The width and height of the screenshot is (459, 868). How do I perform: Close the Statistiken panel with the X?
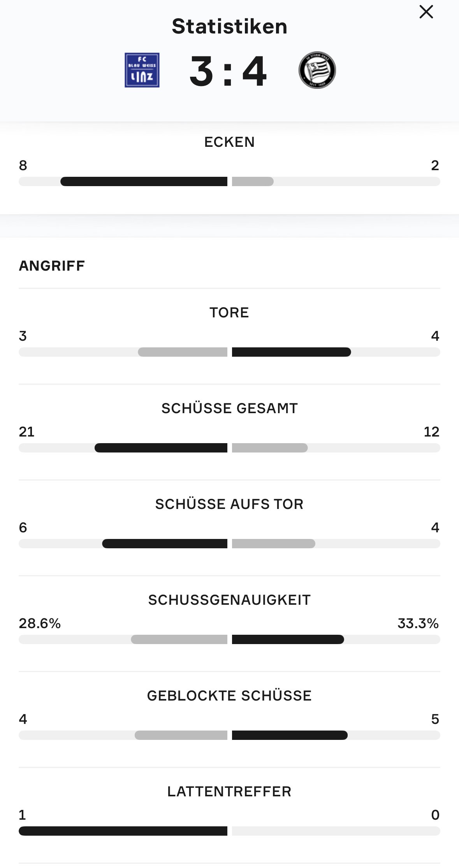tap(426, 12)
